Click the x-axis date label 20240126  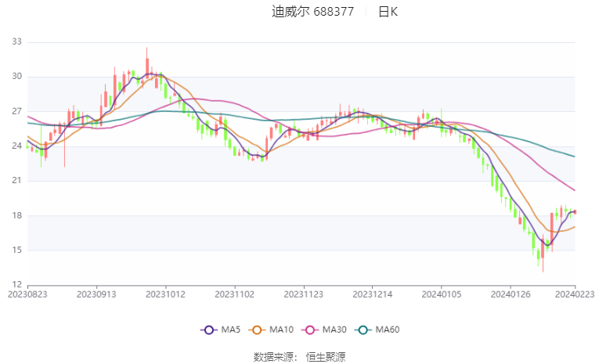pos(511,294)
